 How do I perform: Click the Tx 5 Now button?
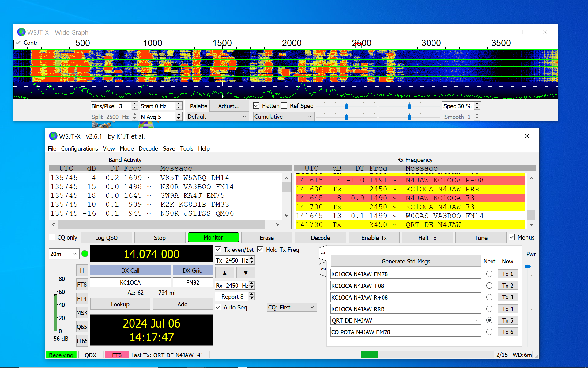pyautogui.click(x=507, y=320)
